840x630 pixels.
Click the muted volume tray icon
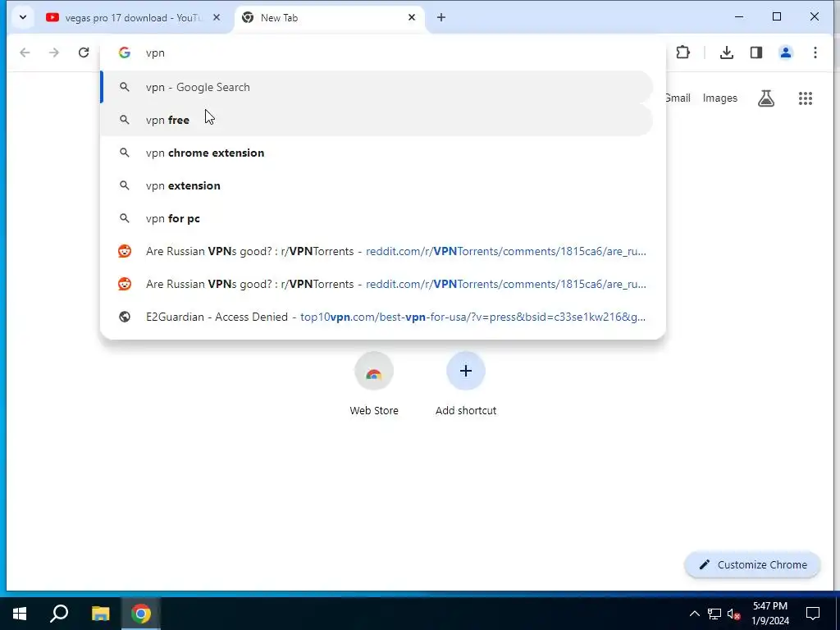(x=733, y=614)
